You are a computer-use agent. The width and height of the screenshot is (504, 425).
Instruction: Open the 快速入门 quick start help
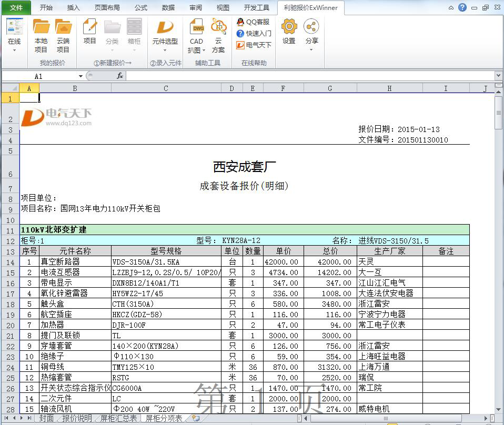254,34
